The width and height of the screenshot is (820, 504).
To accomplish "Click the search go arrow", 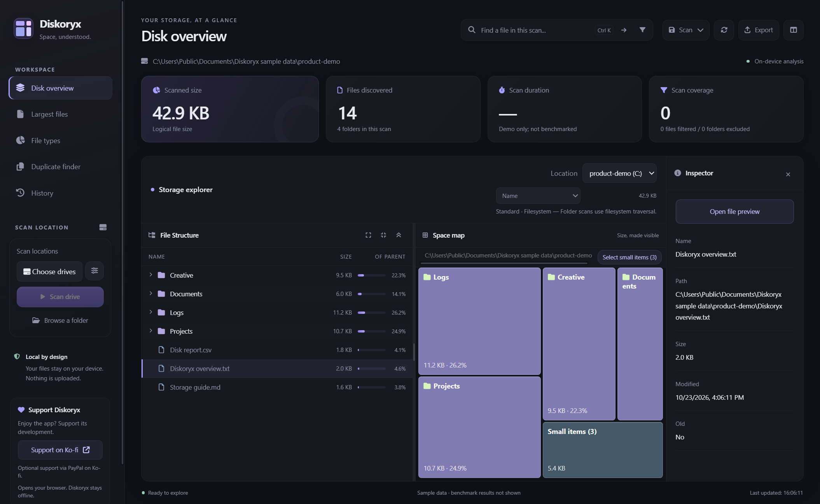I will [x=624, y=30].
